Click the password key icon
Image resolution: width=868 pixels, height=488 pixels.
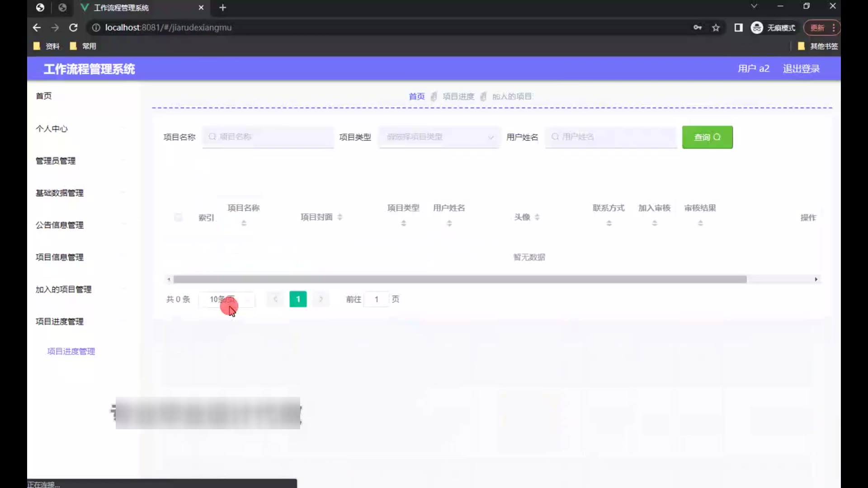[x=698, y=28]
